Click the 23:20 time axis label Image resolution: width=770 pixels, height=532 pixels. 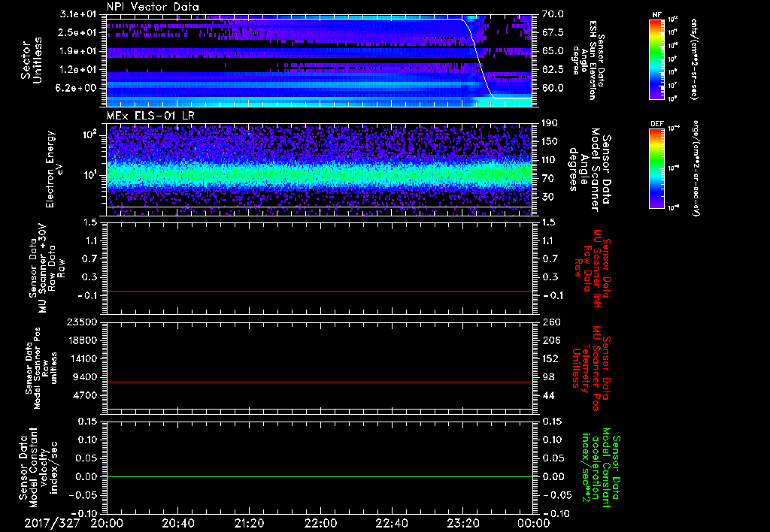[462, 524]
